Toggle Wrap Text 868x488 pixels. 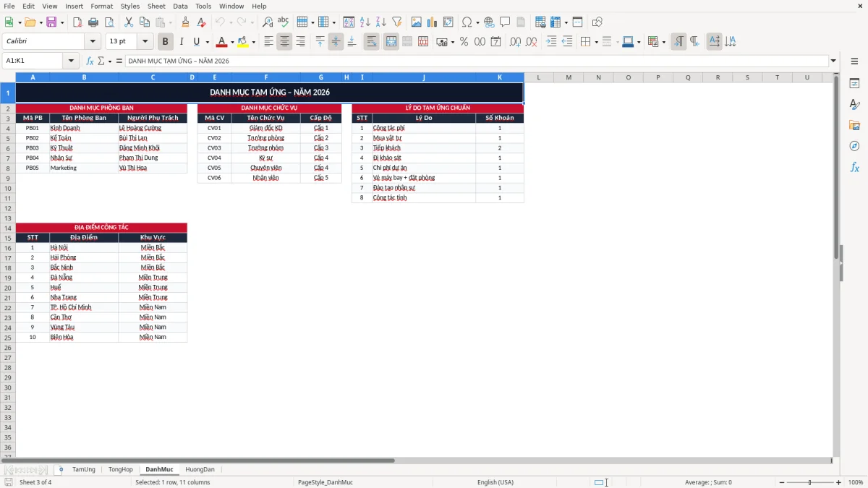tap(372, 42)
